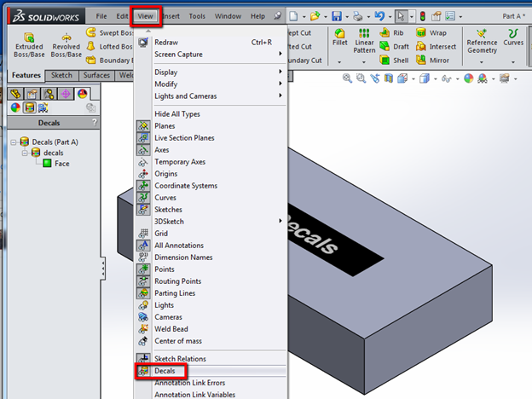Toggle Planes visibility in View menu
Screen dimensions: 532x399
pos(165,126)
